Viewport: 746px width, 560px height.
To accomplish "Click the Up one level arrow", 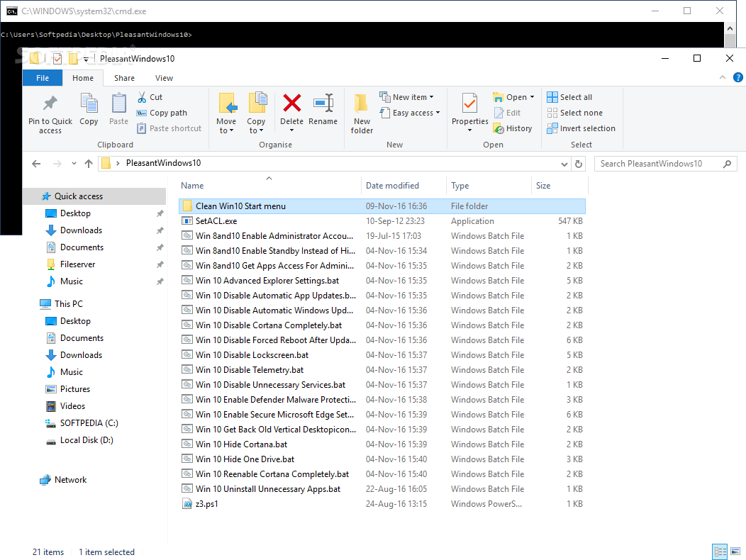I will (89, 164).
